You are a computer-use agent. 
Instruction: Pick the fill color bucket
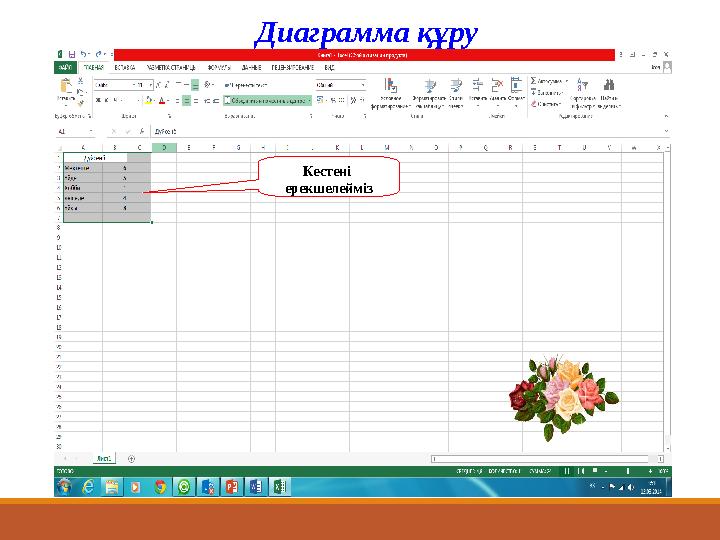pos(149,100)
